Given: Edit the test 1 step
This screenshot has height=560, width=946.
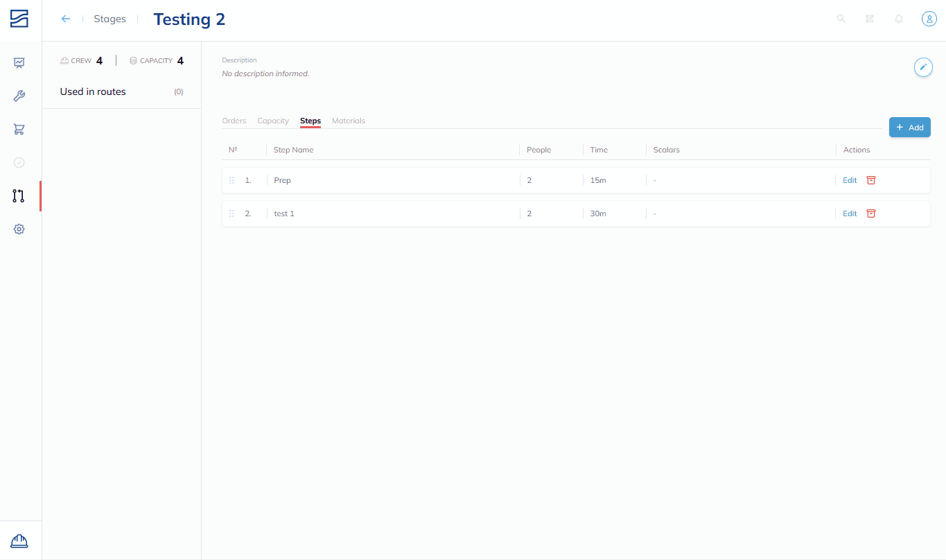Looking at the screenshot, I should click(x=850, y=213).
